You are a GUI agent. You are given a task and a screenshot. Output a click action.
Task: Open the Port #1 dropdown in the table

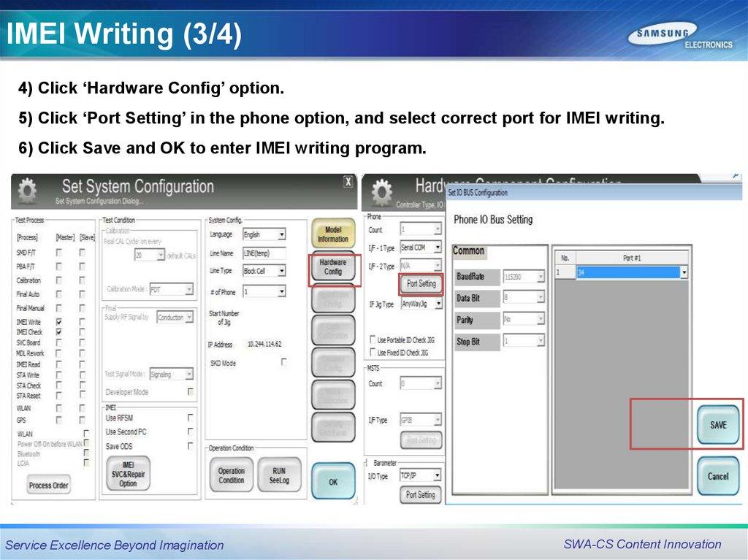(684, 273)
